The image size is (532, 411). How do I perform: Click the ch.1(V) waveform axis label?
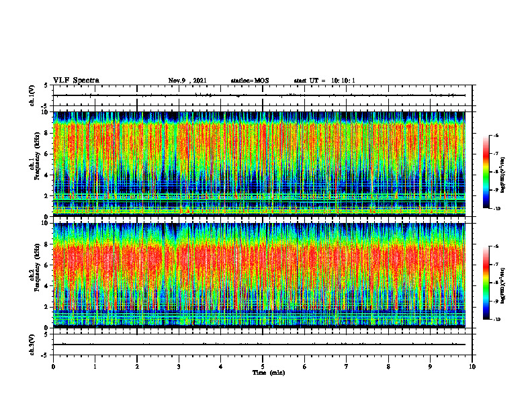32,95
